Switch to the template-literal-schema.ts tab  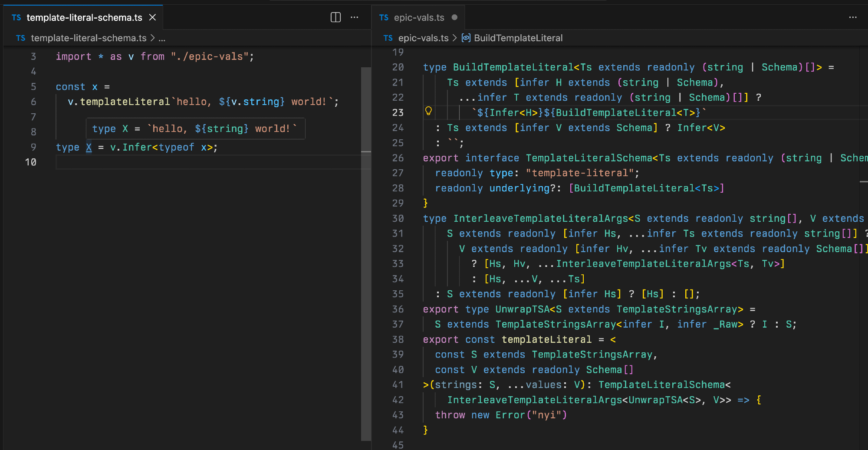click(84, 17)
